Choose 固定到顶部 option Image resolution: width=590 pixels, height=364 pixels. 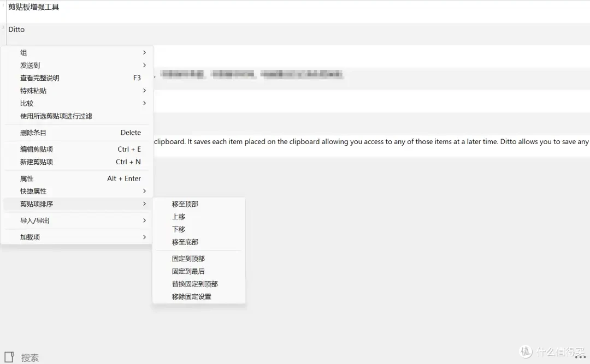click(x=199, y=259)
